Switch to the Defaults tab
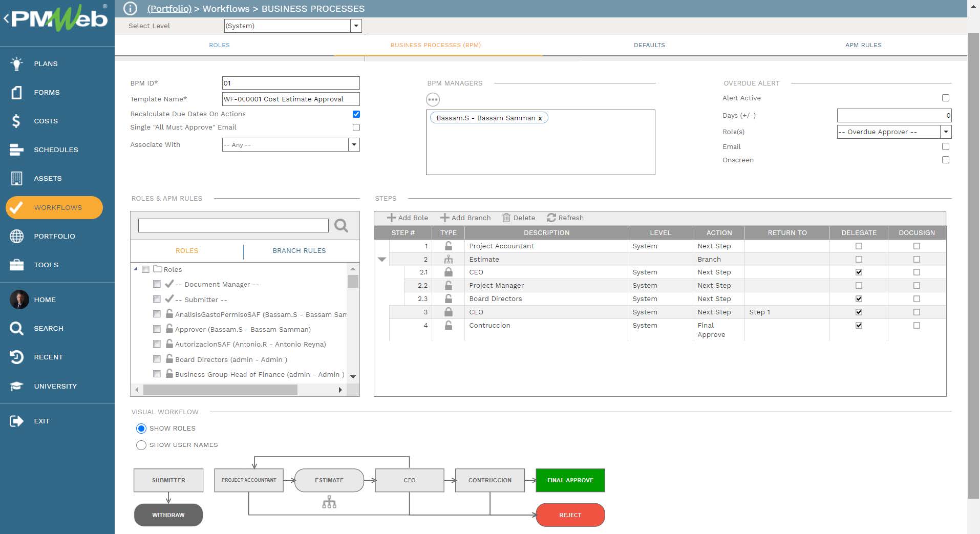Screen dimensions: 980x534 649,45
